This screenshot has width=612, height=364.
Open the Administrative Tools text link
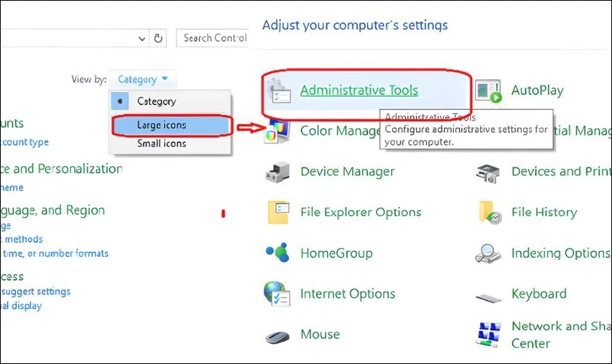pos(359,90)
